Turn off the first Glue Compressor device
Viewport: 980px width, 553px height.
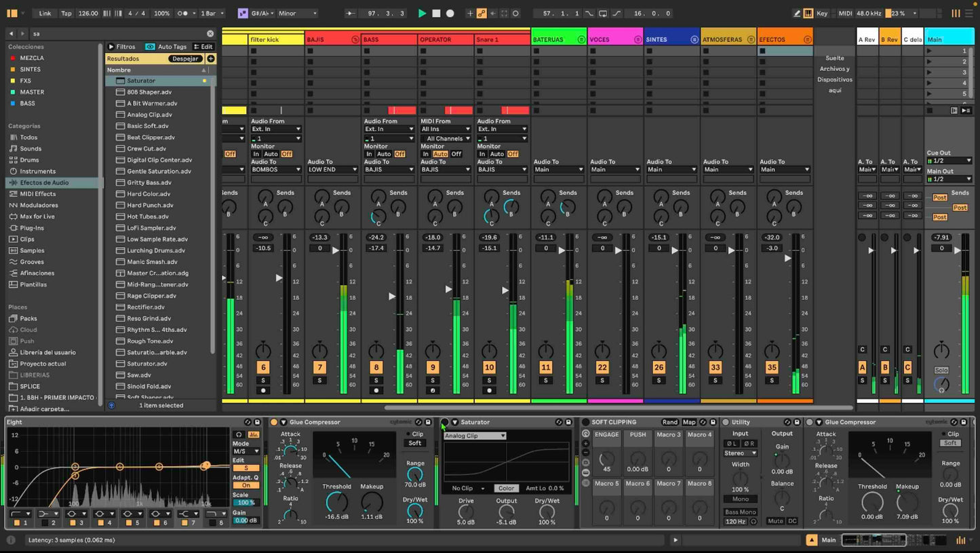(274, 422)
